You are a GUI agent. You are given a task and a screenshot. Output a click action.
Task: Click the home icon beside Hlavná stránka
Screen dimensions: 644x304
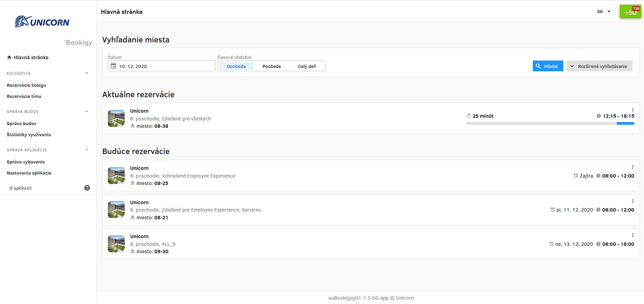9,57
